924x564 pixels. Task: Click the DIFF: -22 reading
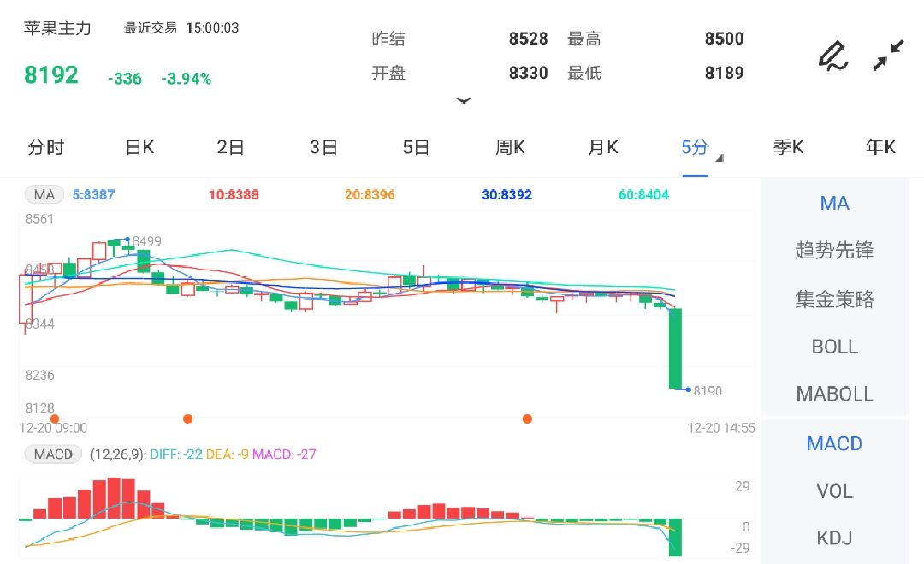click(176, 454)
